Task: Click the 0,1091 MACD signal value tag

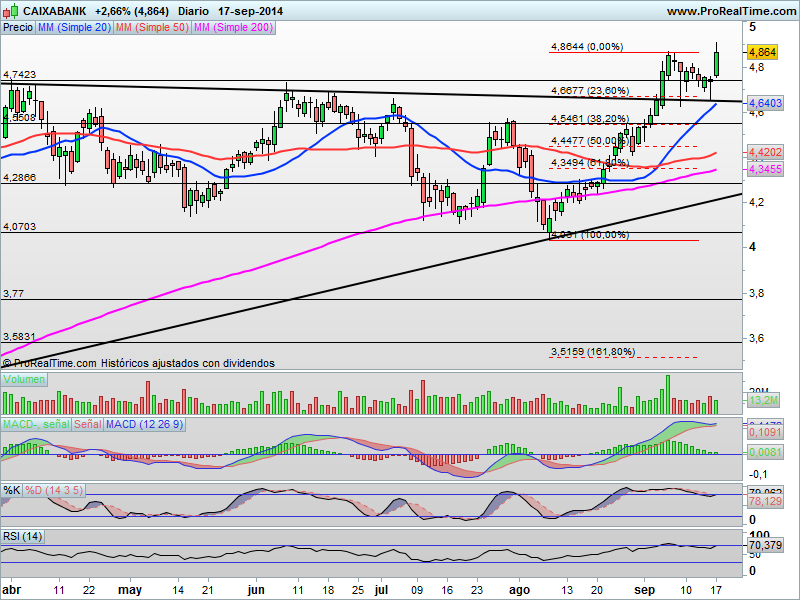Action: [x=765, y=432]
